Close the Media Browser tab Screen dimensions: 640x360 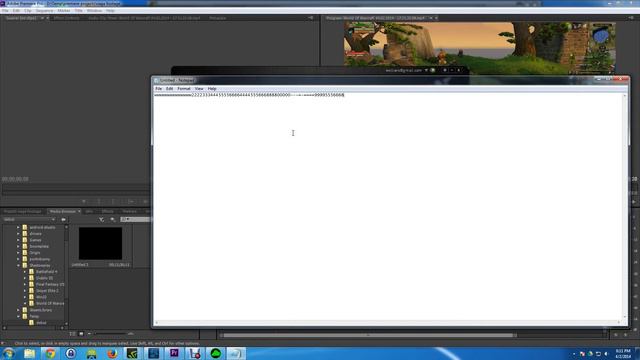79,211
